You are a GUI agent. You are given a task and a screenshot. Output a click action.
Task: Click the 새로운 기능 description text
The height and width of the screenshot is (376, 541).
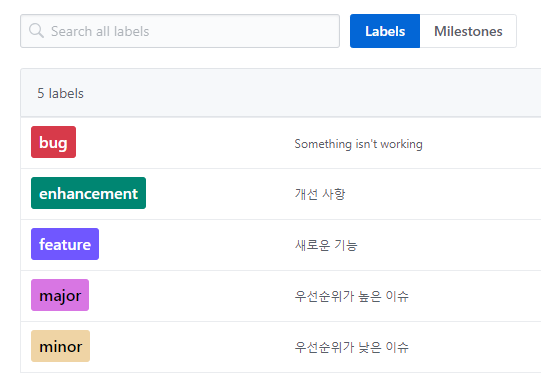pos(326,245)
